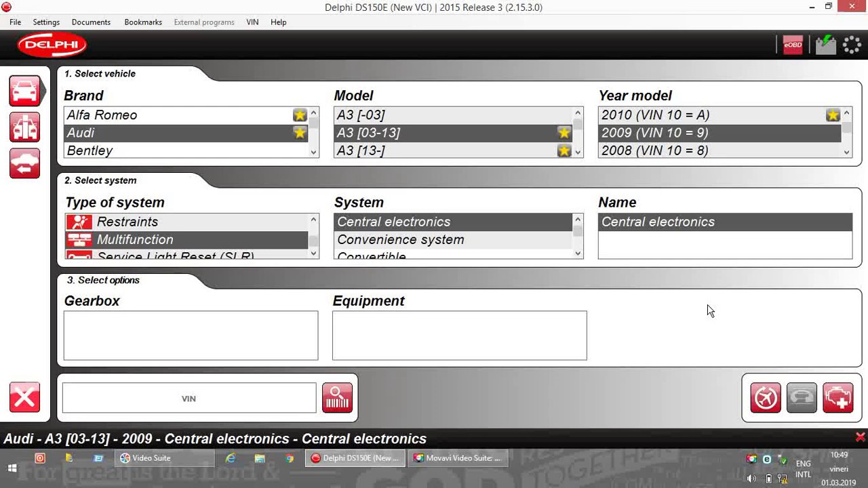
Task: Select 2008 (VIN 10 = 8) year
Action: coord(719,150)
